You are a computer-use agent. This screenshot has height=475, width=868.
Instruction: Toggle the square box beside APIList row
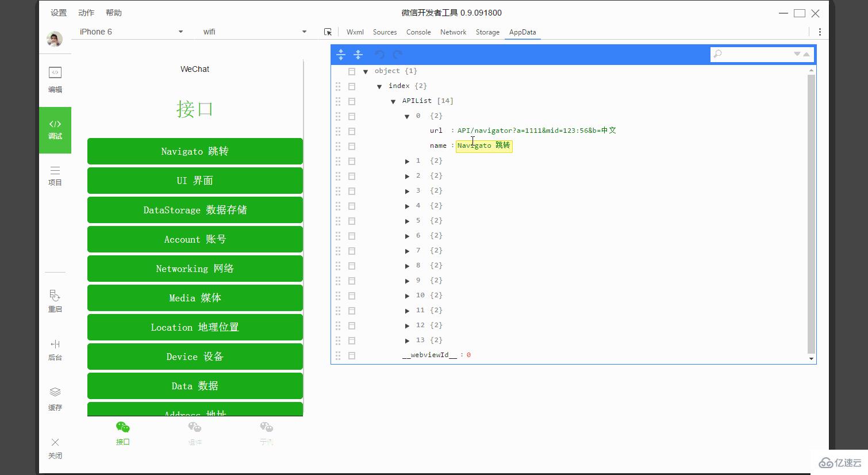[x=352, y=101]
